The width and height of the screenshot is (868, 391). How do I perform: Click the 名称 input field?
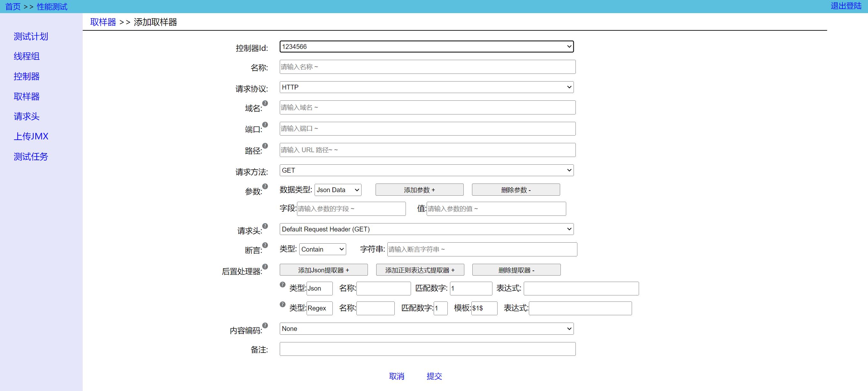(427, 67)
